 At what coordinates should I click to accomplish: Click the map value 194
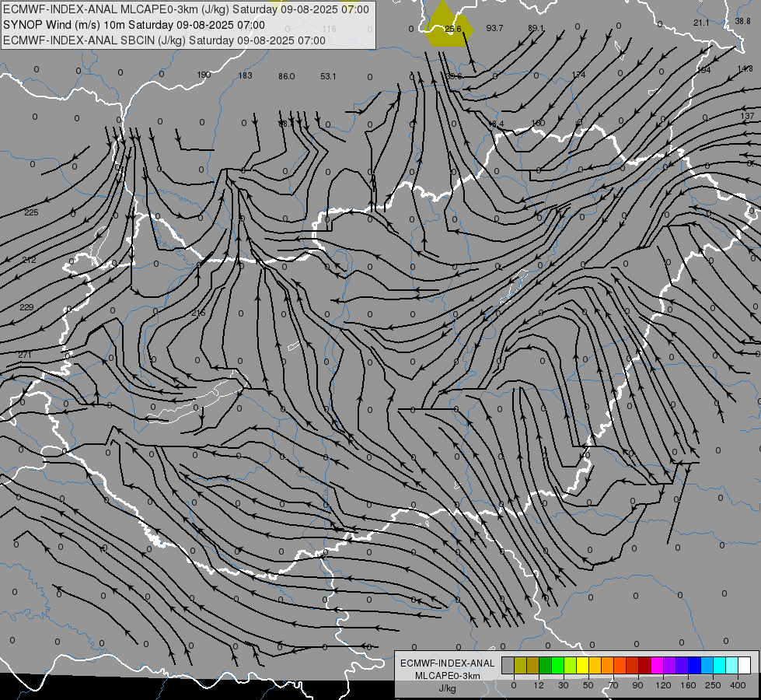point(703,70)
